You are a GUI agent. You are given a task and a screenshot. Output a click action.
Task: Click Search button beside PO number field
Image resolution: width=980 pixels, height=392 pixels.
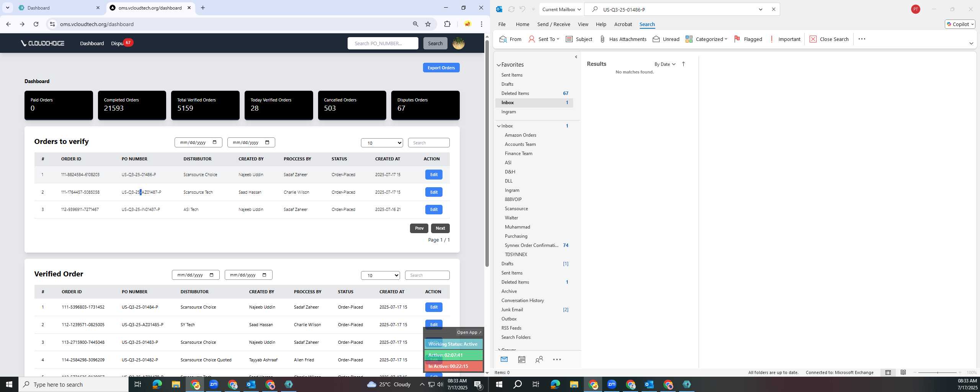point(435,43)
